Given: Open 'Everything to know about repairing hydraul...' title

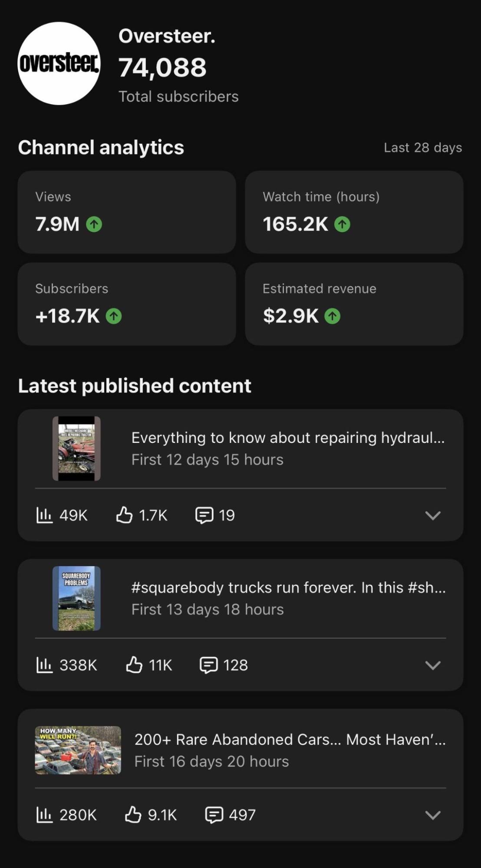Looking at the screenshot, I should (x=288, y=438).
